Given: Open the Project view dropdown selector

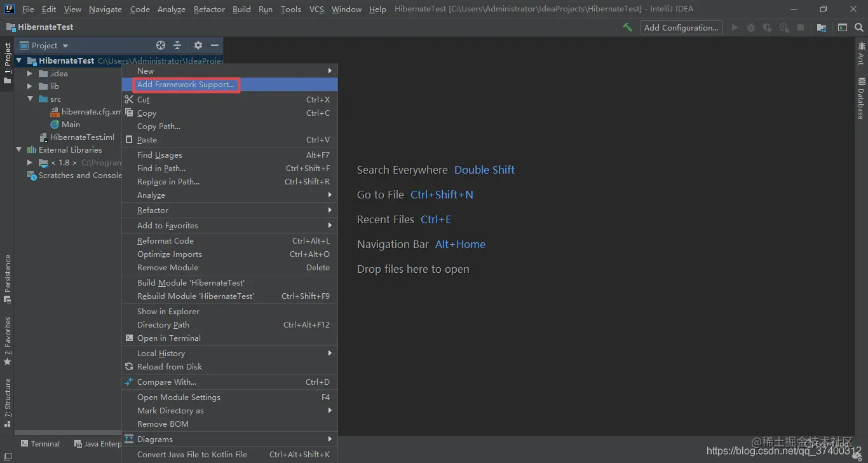Looking at the screenshot, I should tap(44, 45).
